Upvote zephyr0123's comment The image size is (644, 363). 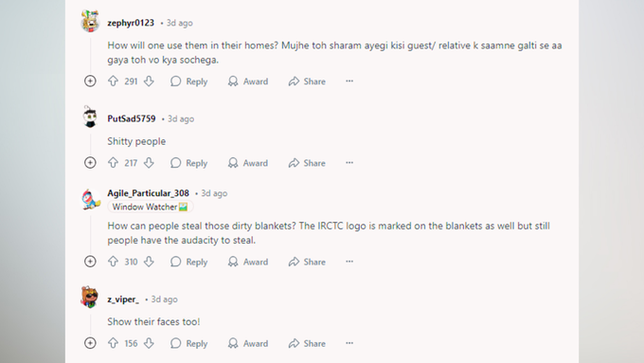(113, 81)
